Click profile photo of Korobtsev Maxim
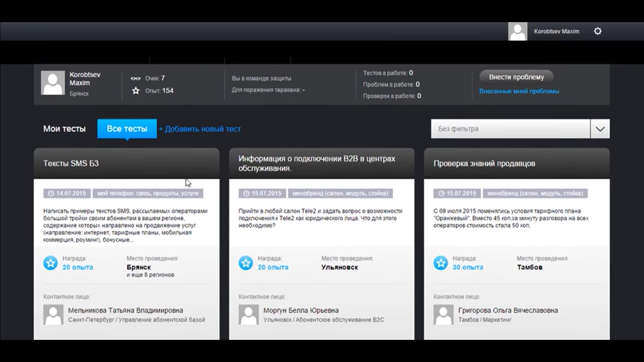Viewport: 644px width, 362px height. point(53,83)
